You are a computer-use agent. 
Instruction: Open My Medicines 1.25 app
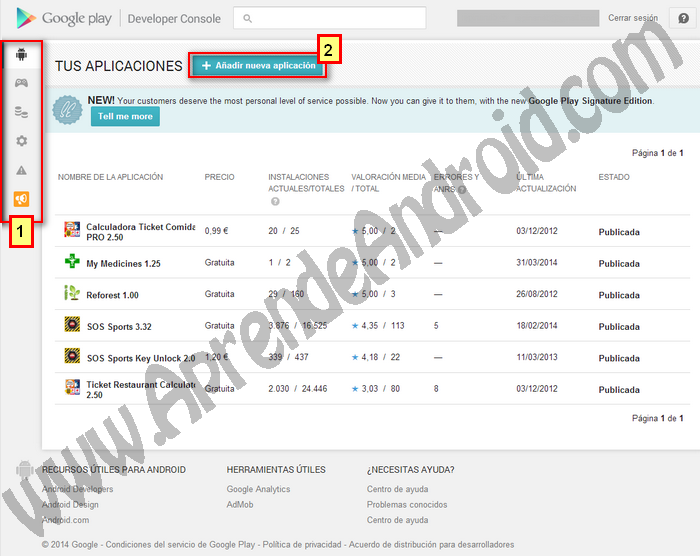123,263
